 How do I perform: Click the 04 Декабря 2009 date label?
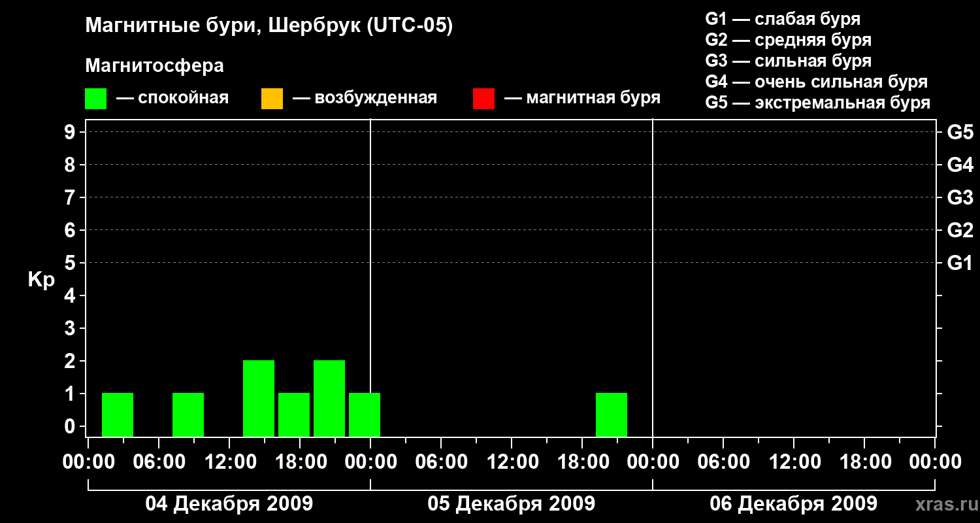pyautogui.click(x=229, y=504)
